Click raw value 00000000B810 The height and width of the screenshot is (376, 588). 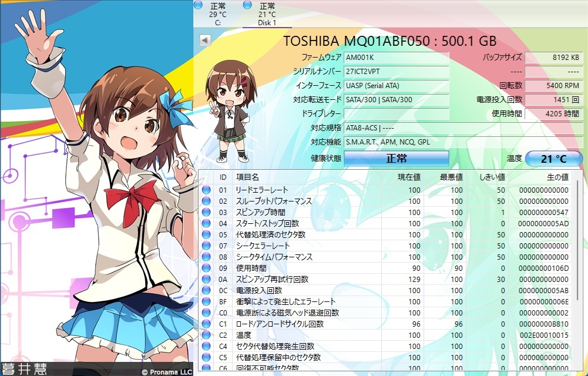pyautogui.click(x=544, y=324)
